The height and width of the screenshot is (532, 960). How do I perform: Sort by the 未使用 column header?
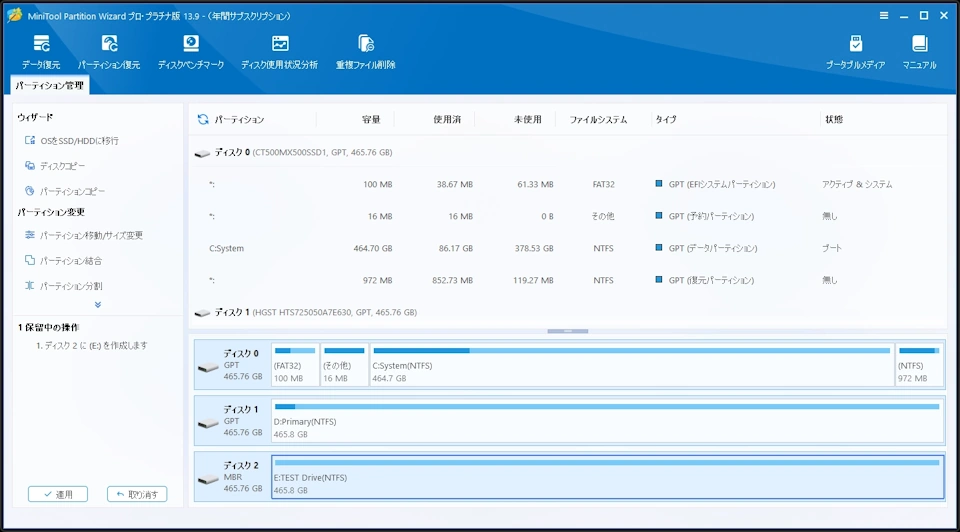(528, 119)
